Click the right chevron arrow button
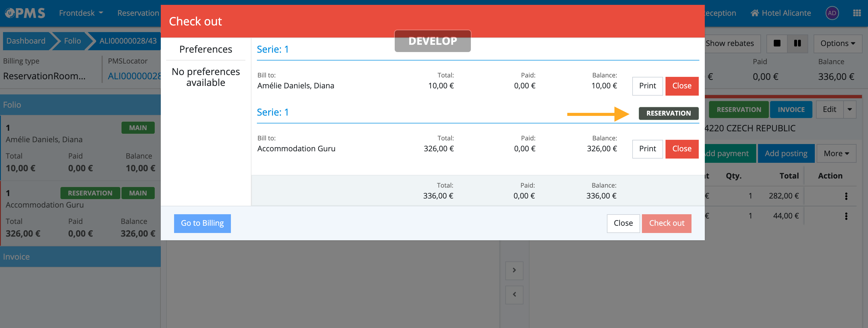Screen dimensions: 868x328 (x=514, y=270)
